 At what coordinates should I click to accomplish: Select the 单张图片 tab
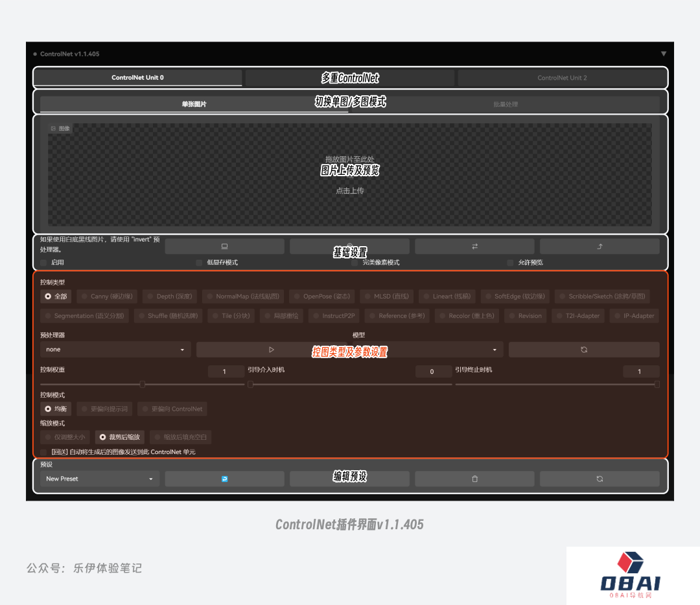tap(194, 104)
